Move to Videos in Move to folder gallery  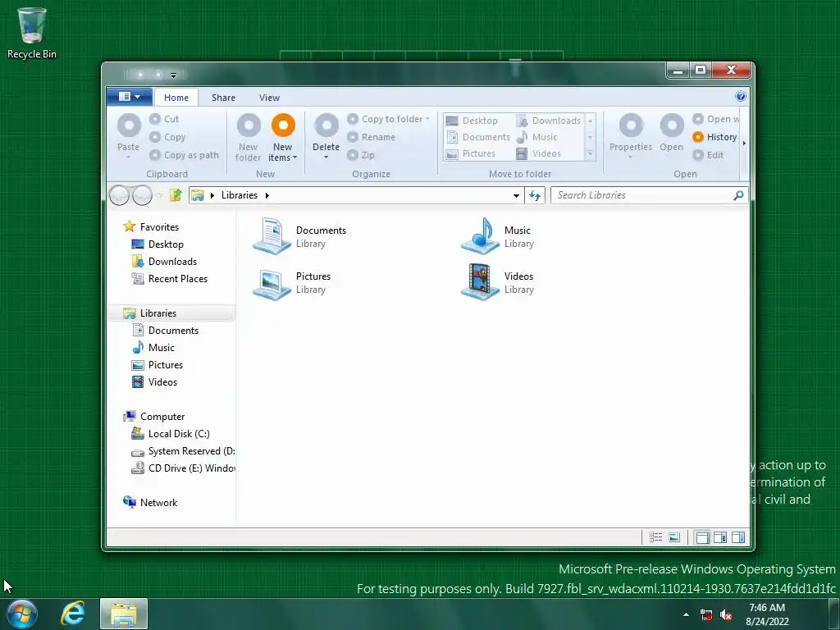[x=538, y=153]
